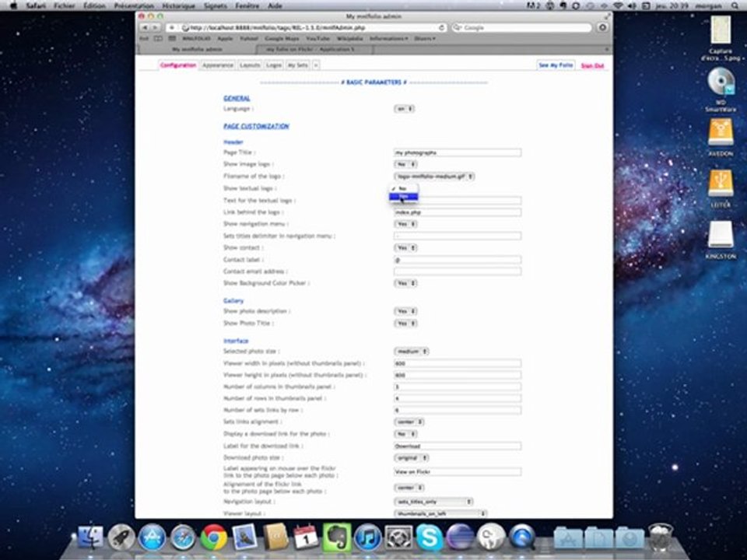
Task: Open the Language dropdown
Action: click(405, 109)
